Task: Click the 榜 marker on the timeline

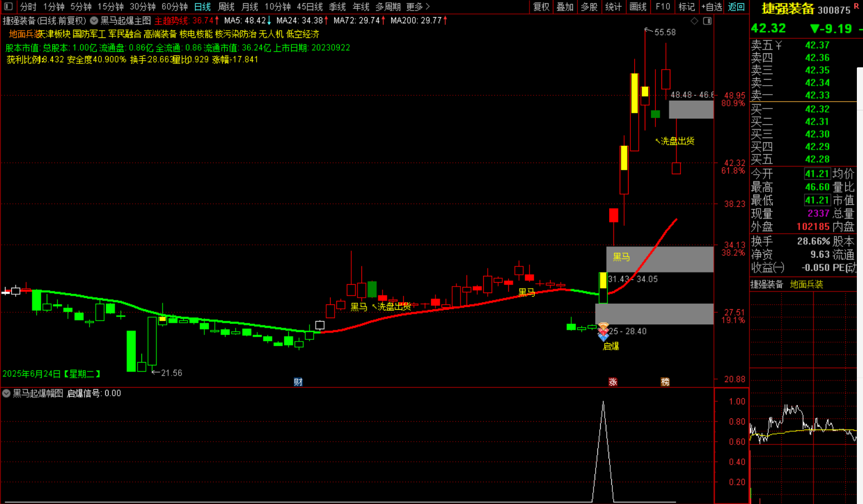Action: (665, 382)
